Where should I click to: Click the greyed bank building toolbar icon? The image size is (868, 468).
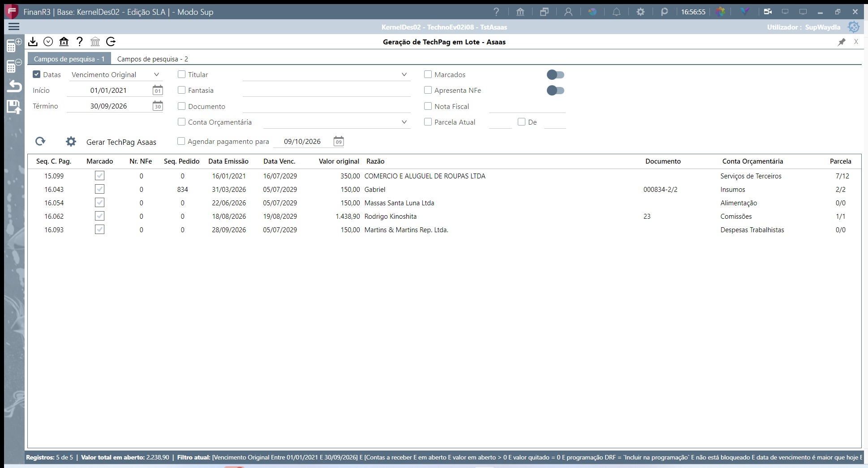pos(95,42)
